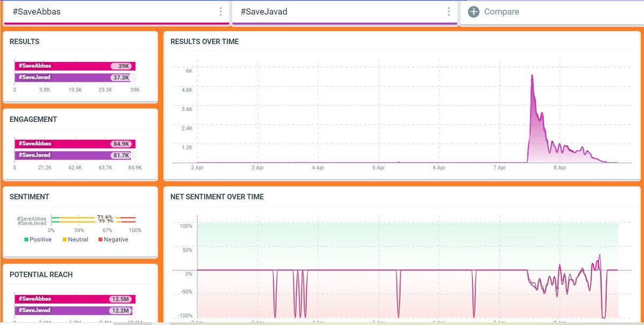Click the red Negative legend swatch
644x325 pixels.
tap(100, 240)
